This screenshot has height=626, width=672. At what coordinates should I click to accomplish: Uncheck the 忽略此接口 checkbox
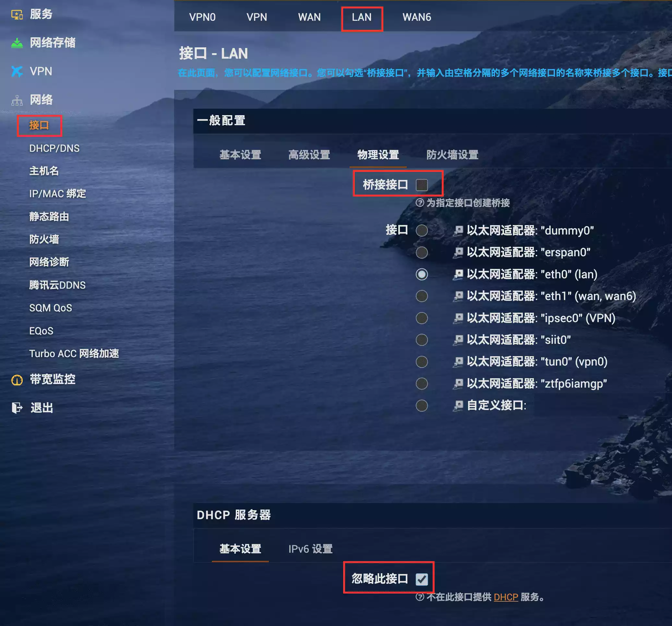[422, 579]
